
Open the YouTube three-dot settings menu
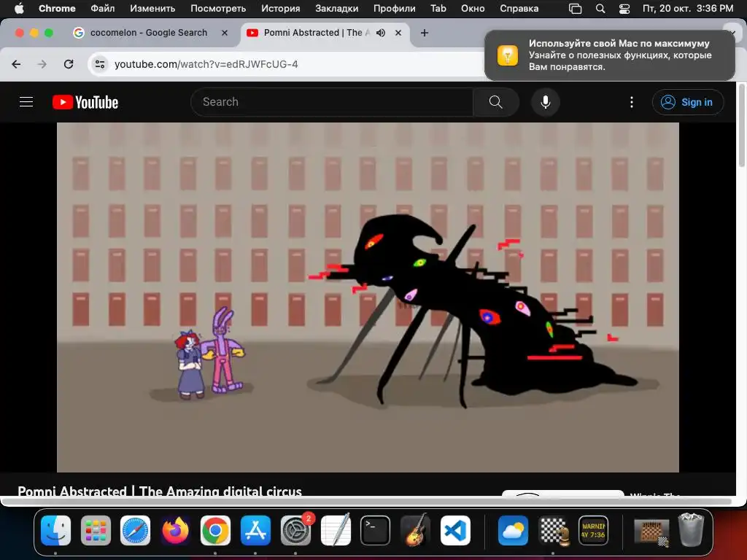pyautogui.click(x=632, y=102)
